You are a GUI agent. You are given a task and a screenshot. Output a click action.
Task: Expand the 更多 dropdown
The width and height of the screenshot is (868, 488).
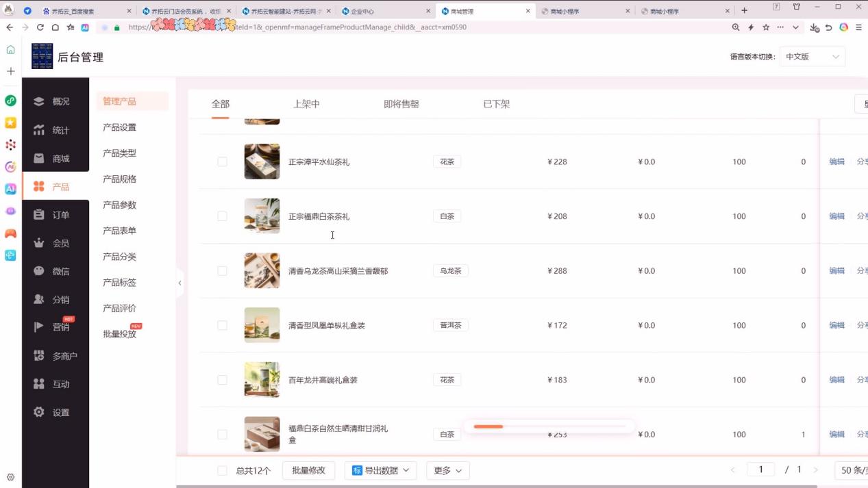point(448,470)
